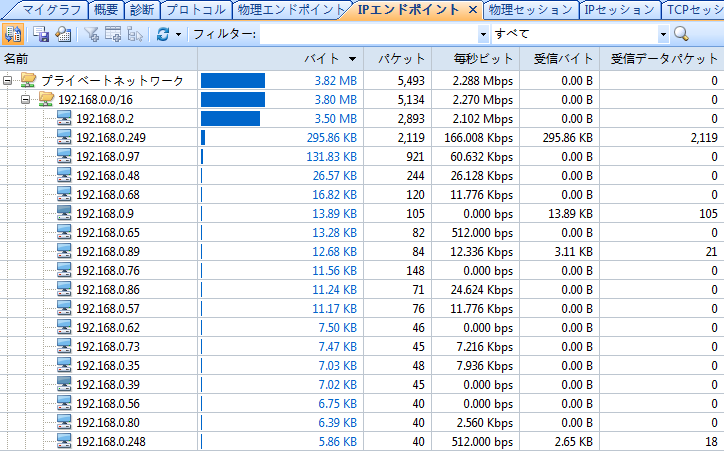Click the blue byte bar for 192.168.0.2

click(x=230, y=118)
